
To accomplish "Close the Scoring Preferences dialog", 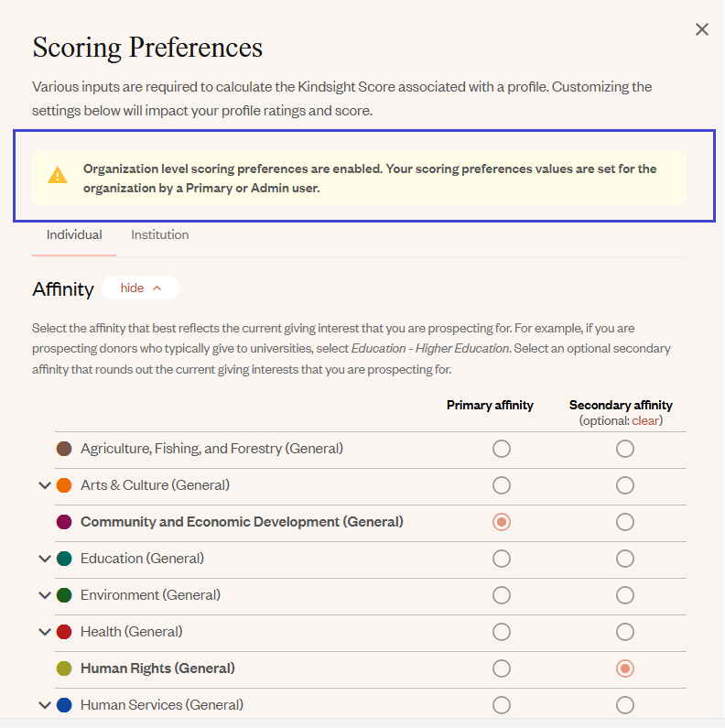I will pyautogui.click(x=702, y=29).
